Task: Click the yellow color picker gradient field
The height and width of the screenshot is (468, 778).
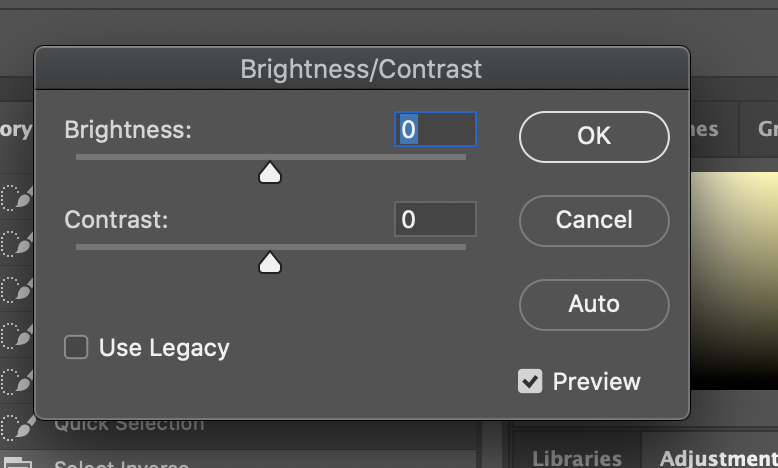Action: click(x=734, y=280)
